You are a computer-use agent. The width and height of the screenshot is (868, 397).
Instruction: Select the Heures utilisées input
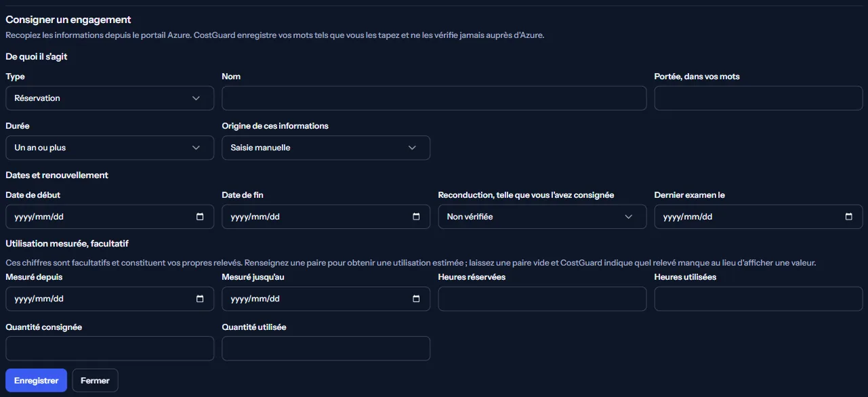(758, 299)
